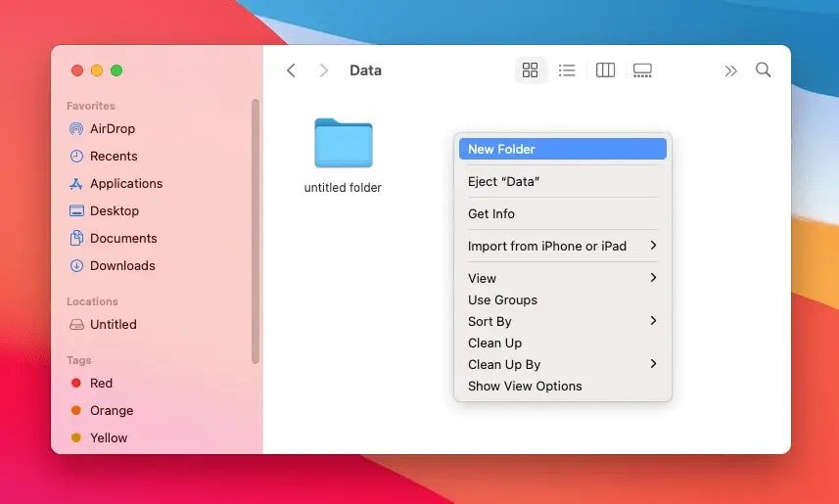This screenshot has width=839, height=504.
Task: Expand the View submenu
Action: click(x=562, y=278)
